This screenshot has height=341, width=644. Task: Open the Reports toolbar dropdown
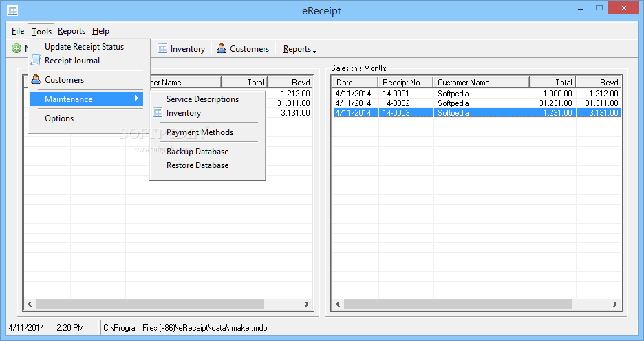[x=300, y=49]
